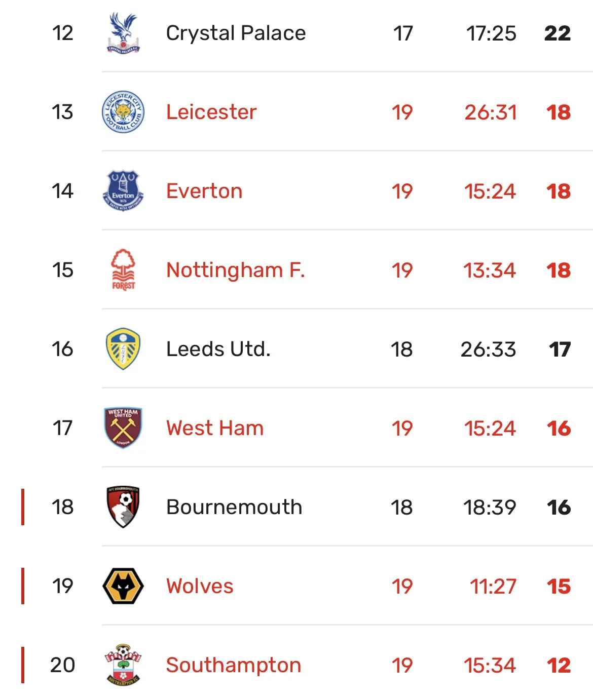Tap Leeds Utd. goal record 26:33
The height and width of the screenshot is (700, 593).
[488, 349]
